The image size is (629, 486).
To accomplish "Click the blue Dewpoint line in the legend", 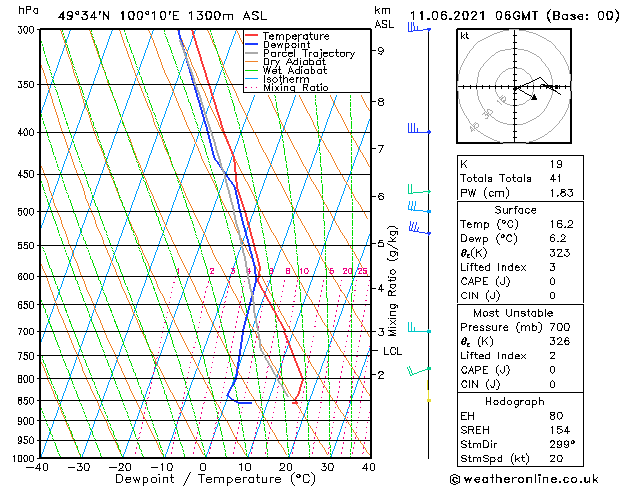I will click(252, 45).
